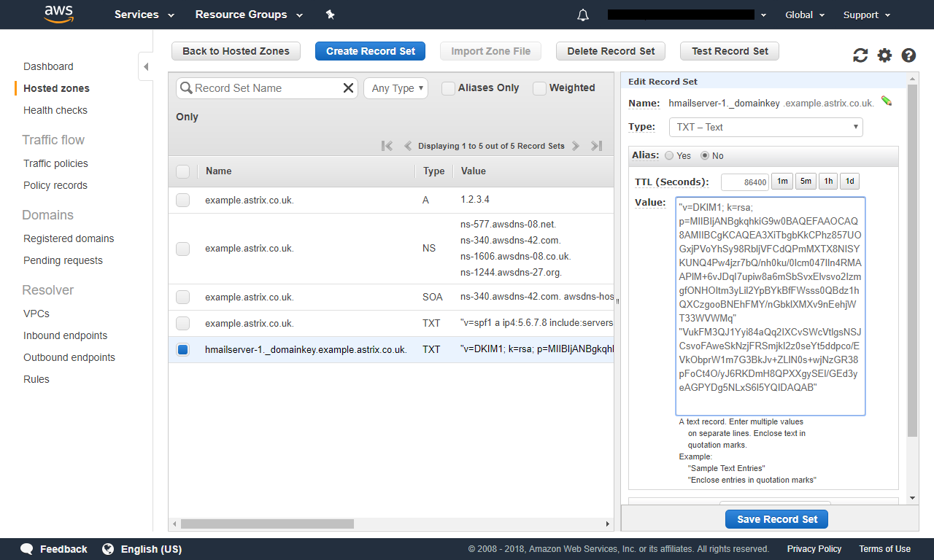
Task: Click the Edit Record Set vertical scrollbar
Action: 912,260
